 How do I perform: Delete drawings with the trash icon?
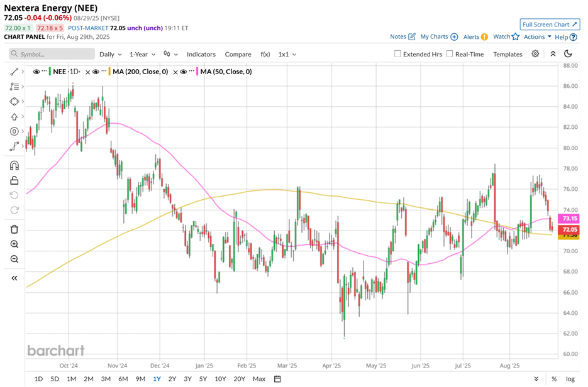(x=14, y=229)
